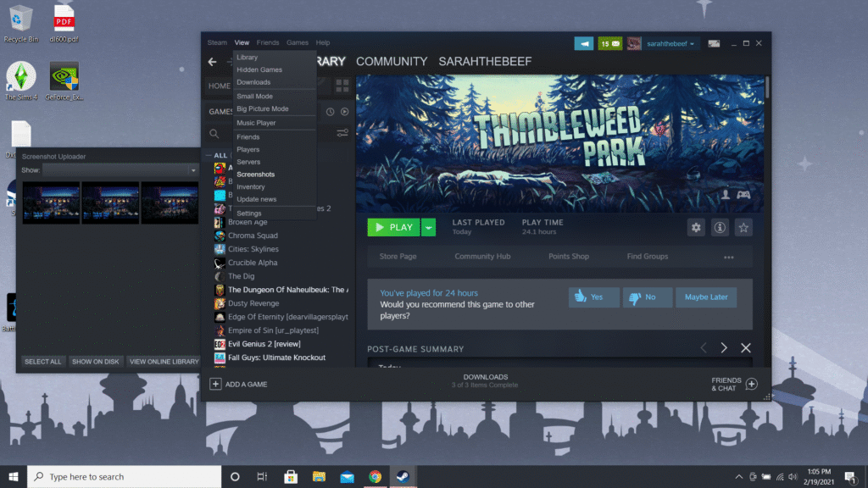Click the thumbs up Yes button

pos(593,297)
